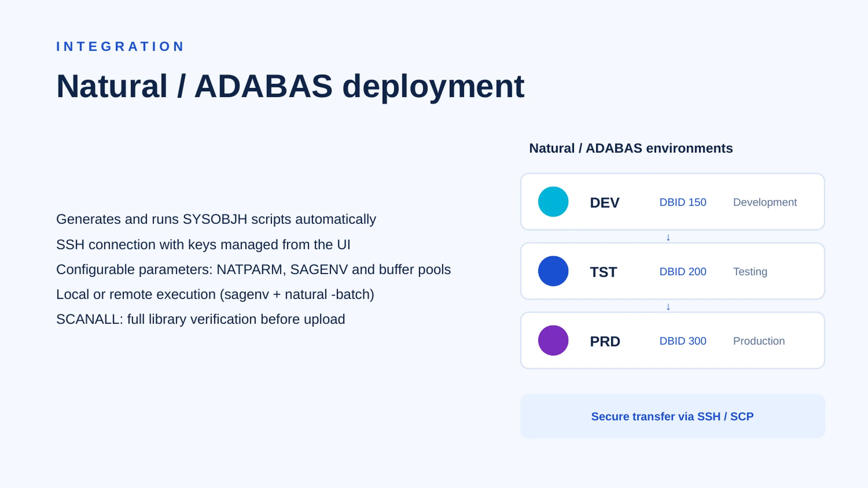Click the cyan DEV environment circle
This screenshot has width=868, height=488.
553,202
